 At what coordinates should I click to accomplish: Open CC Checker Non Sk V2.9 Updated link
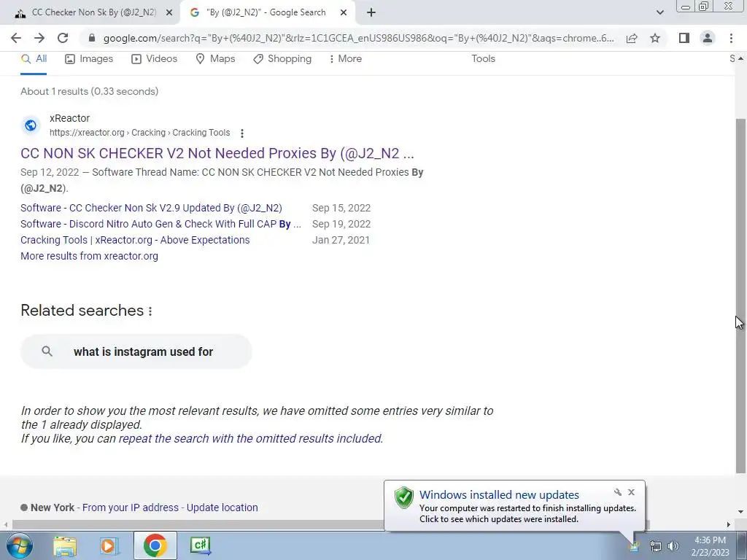(x=151, y=208)
